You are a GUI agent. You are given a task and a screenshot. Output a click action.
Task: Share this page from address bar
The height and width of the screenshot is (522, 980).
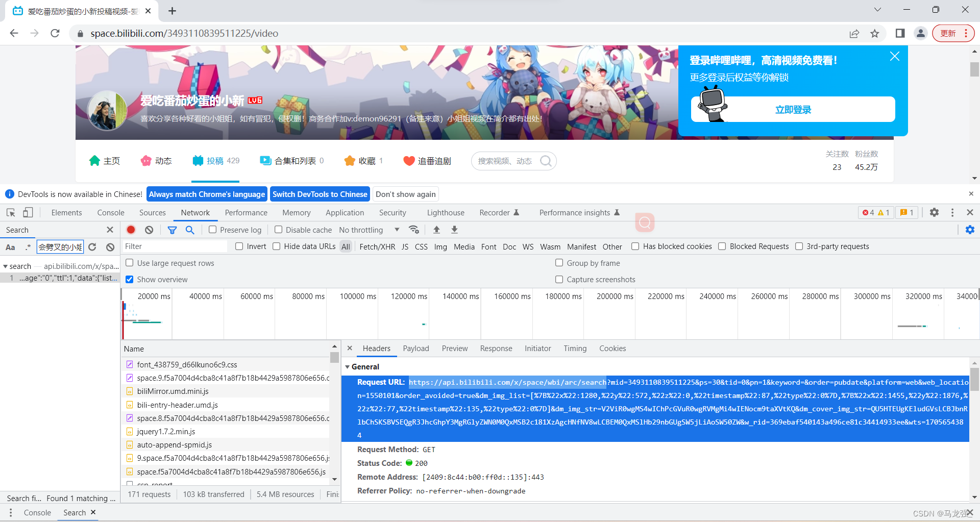tap(854, 34)
